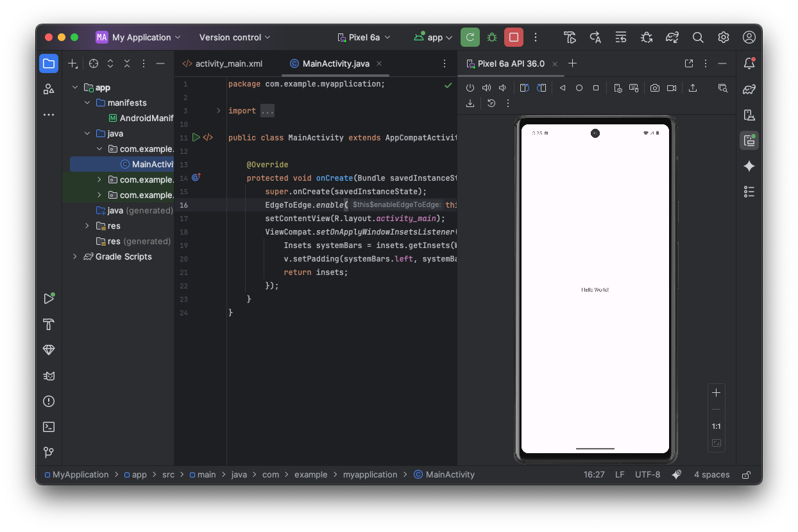The height and width of the screenshot is (532, 798).
Task: Expand the Gradle Scripts node
Action: [75, 256]
